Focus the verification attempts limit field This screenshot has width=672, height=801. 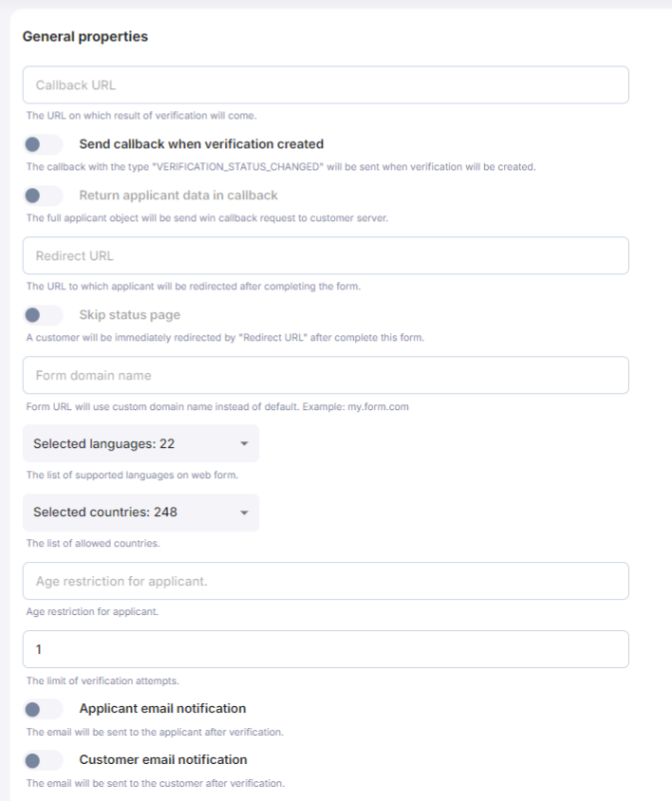point(326,649)
